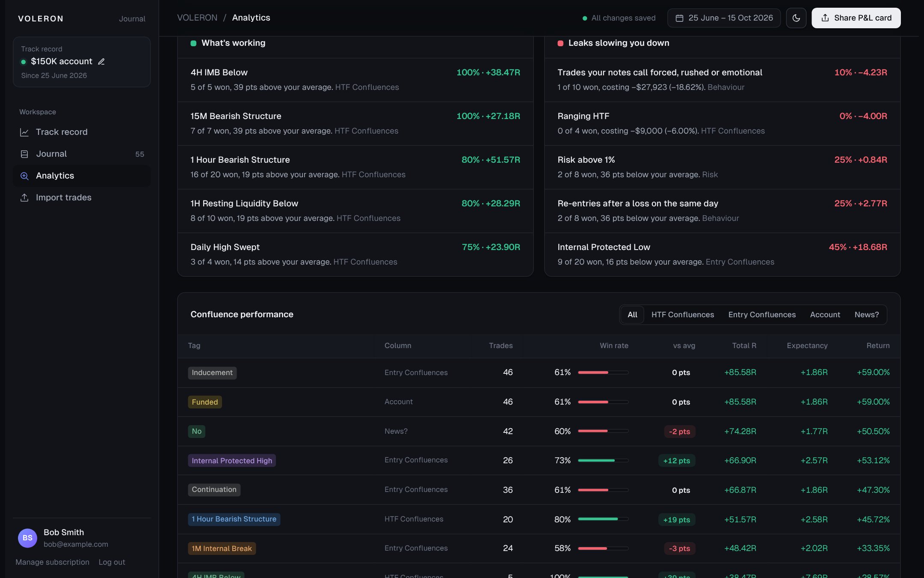Viewport: 924px width, 578px height.
Task: Open Re-entries after a loss leak row
Action: coord(722,211)
